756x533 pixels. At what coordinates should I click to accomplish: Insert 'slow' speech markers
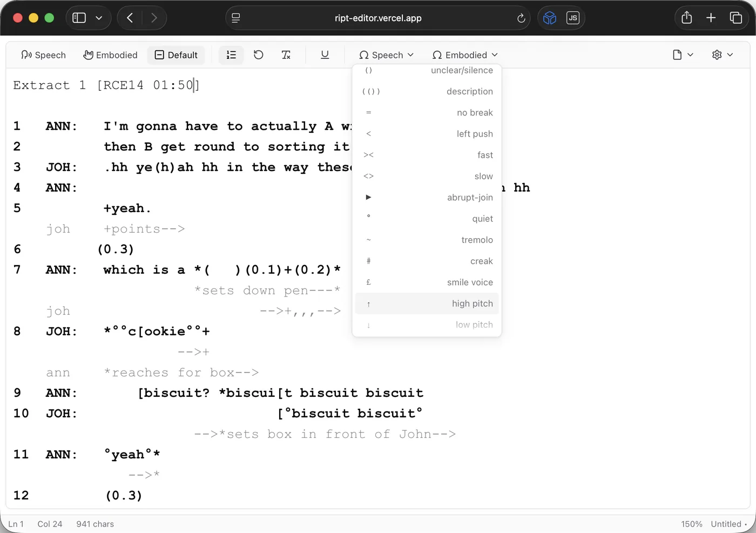tap(427, 177)
